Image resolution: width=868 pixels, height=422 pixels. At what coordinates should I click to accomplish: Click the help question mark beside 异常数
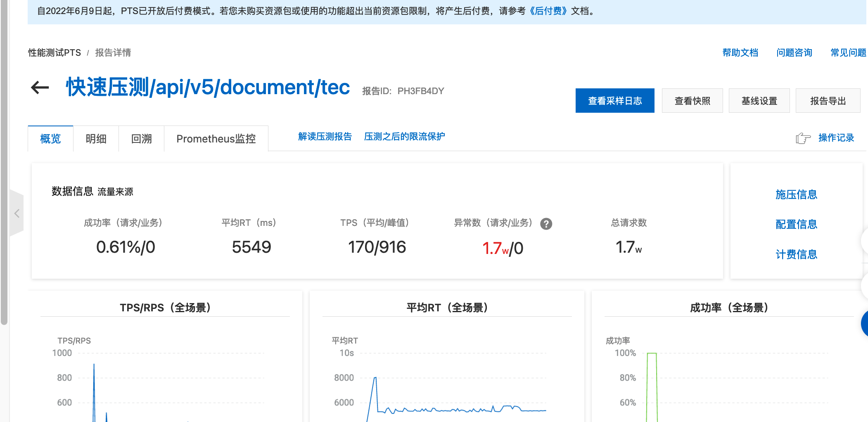pos(546,224)
